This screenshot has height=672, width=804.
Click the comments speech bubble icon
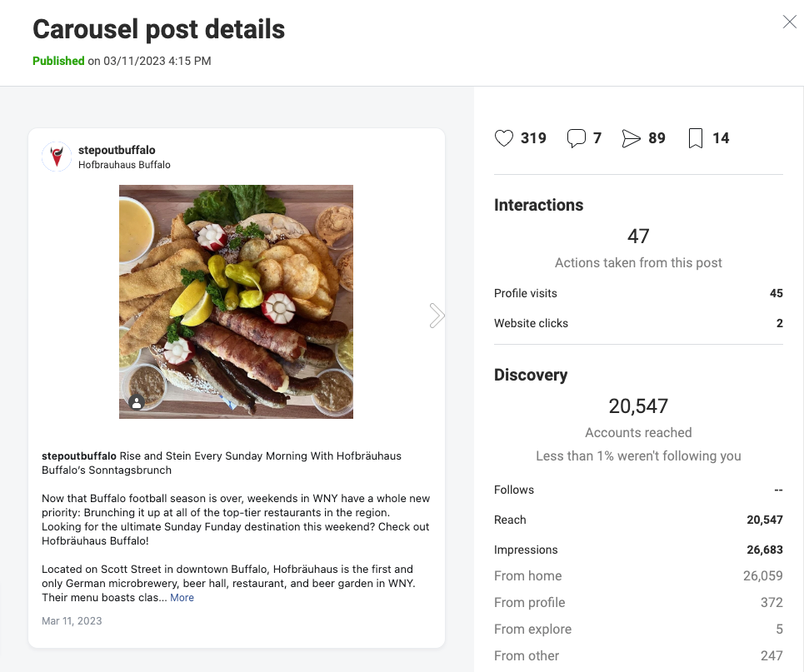577,138
